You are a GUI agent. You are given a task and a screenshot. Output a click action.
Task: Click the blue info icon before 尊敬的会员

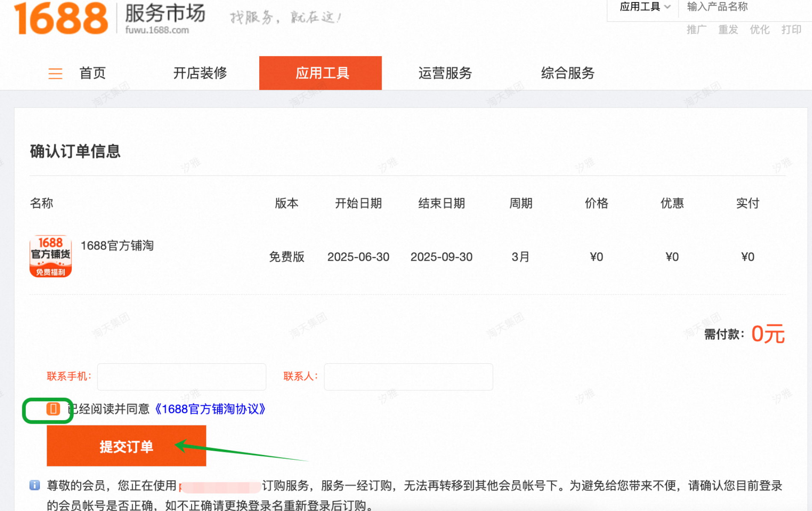[x=35, y=485]
